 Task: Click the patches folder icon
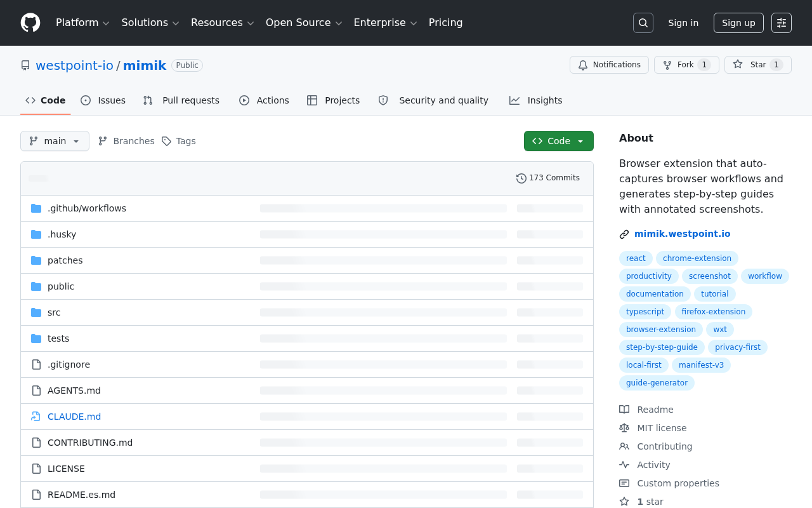tap(36, 260)
